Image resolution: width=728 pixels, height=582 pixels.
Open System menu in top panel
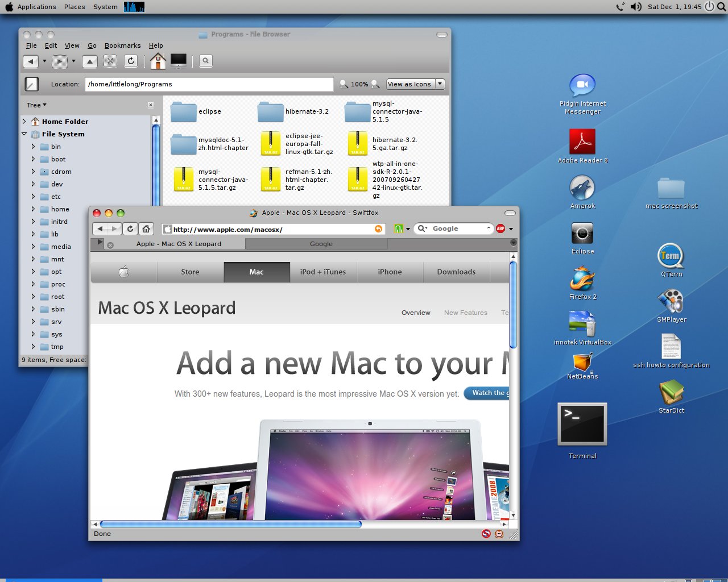coord(105,7)
